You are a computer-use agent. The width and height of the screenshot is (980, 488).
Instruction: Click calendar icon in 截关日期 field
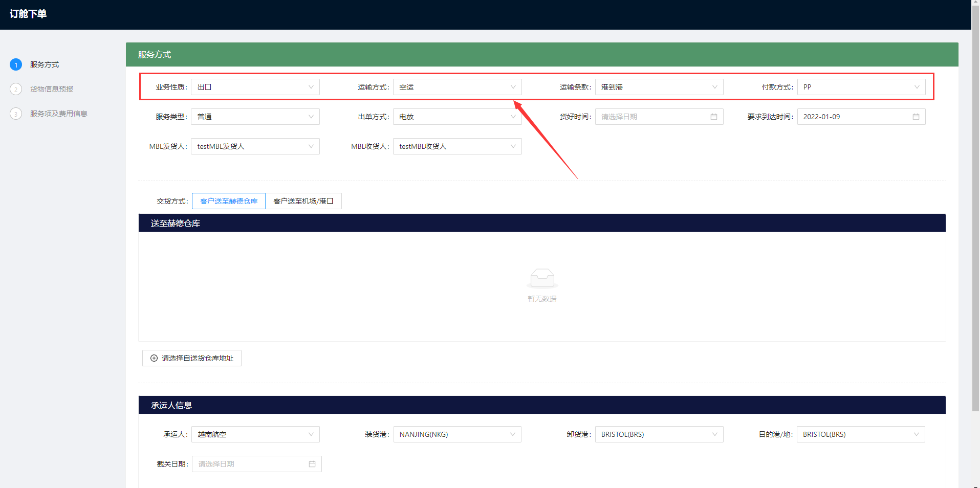click(312, 464)
